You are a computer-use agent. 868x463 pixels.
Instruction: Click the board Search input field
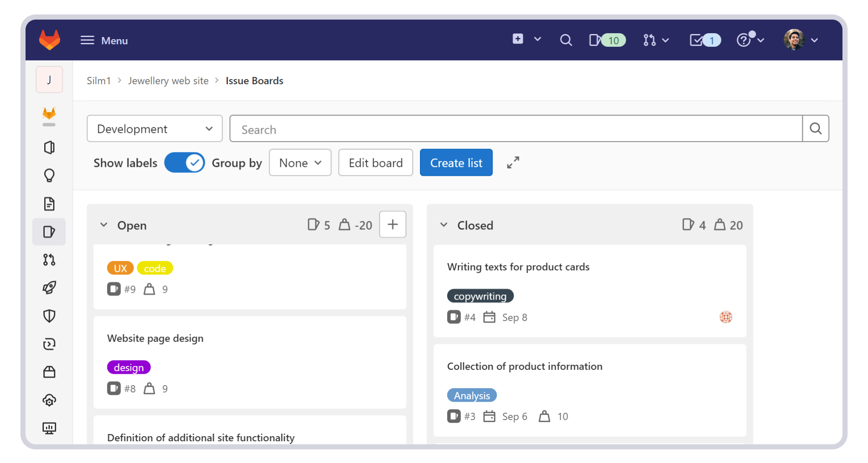tap(516, 129)
